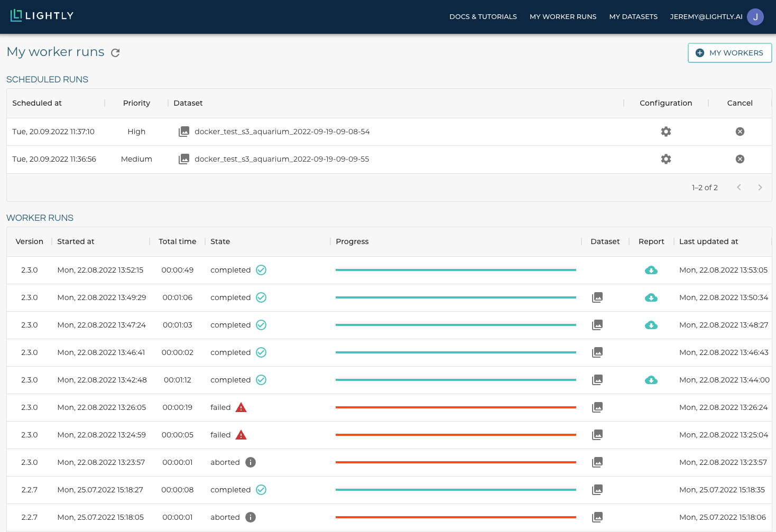Image resolution: width=776 pixels, height=532 pixels.
Task: Sort worker runs by State column
Action: [x=220, y=241]
